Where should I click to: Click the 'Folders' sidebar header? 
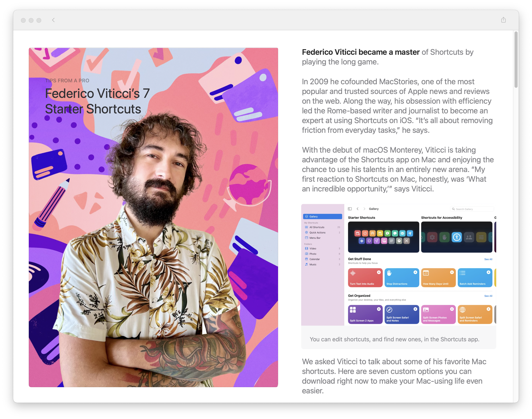[308, 244]
